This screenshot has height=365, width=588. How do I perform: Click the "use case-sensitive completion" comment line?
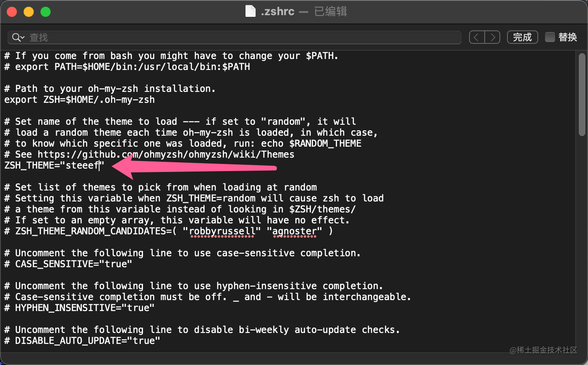click(183, 253)
